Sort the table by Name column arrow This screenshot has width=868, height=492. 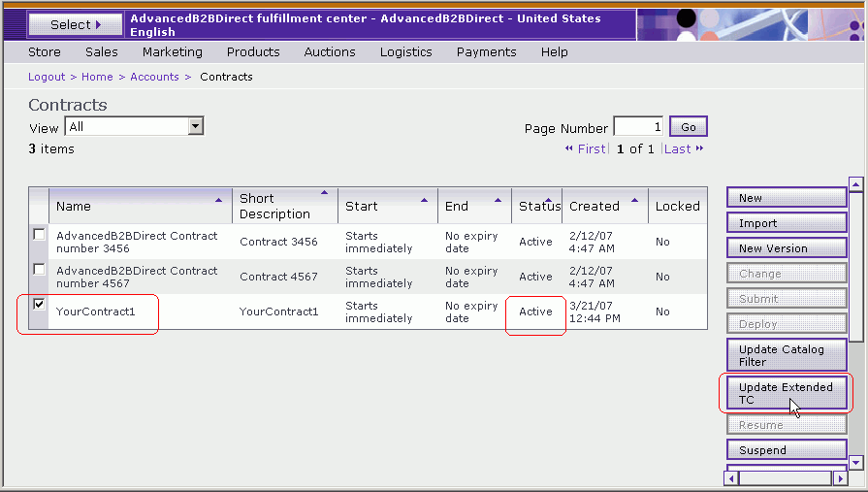click(218, 200)
